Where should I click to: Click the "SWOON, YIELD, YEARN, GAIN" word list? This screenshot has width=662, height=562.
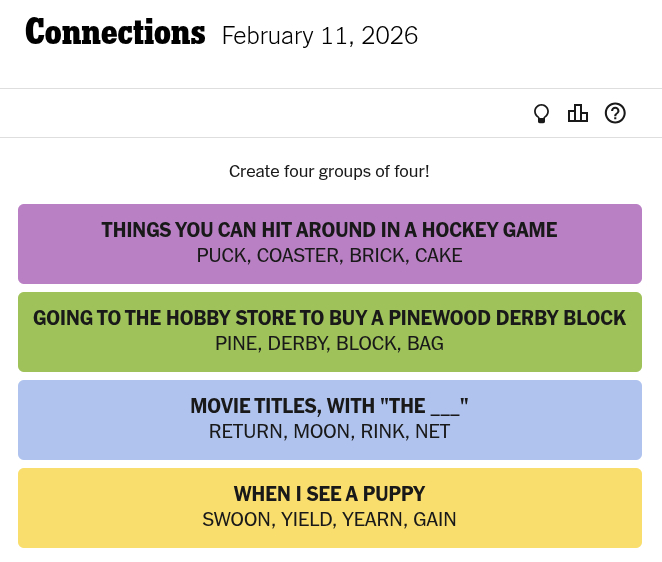(x=329, y=520)
